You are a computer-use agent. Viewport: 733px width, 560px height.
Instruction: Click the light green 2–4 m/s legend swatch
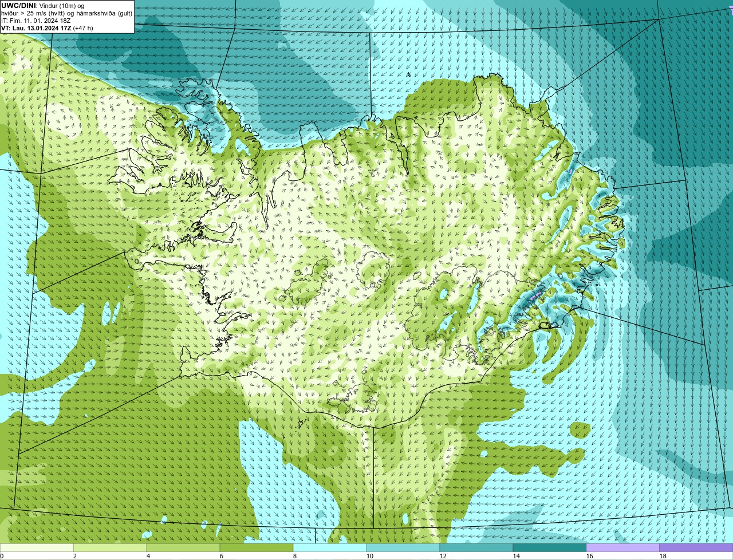coord(110,547)
